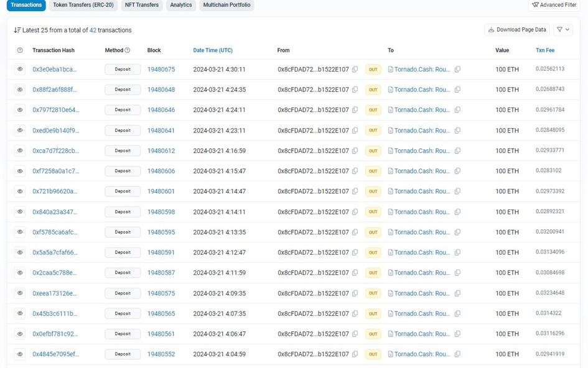
Task: Toggle the Txn Fee column header
Action: pyautogui.click(x=545, y=50)
